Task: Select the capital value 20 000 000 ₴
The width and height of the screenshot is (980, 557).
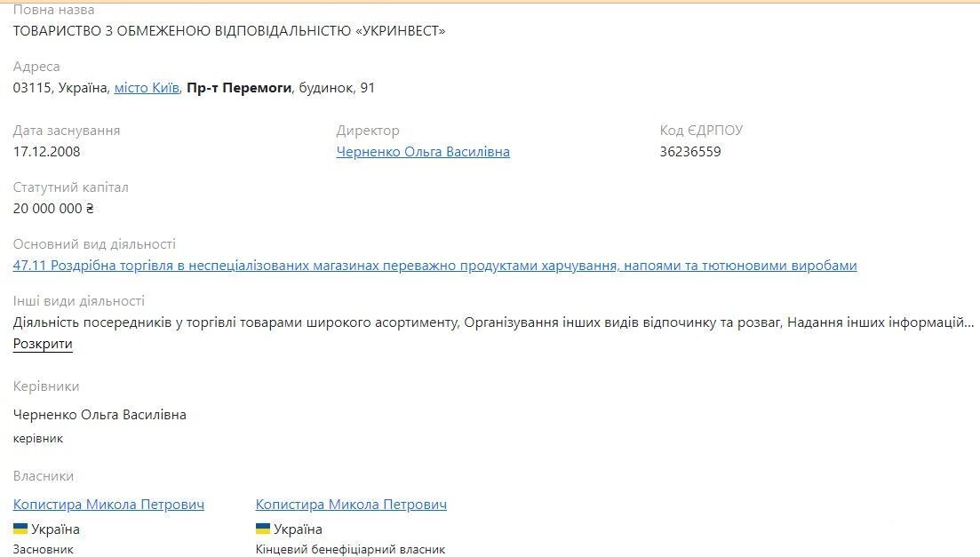Action: click(53, 209)
